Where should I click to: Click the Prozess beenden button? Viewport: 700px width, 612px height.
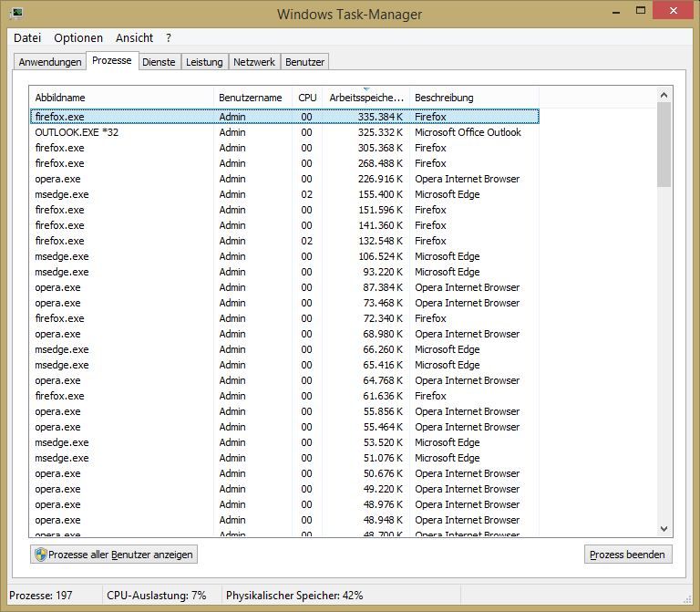(x=628, y=555)
